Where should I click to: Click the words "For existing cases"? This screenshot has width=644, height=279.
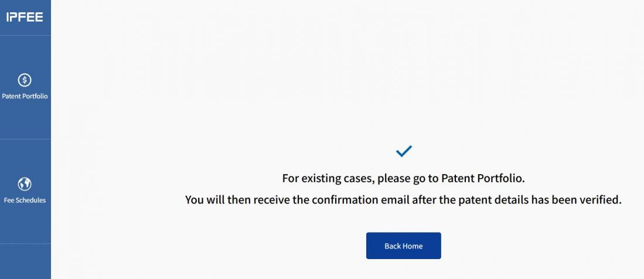point(328,178)
